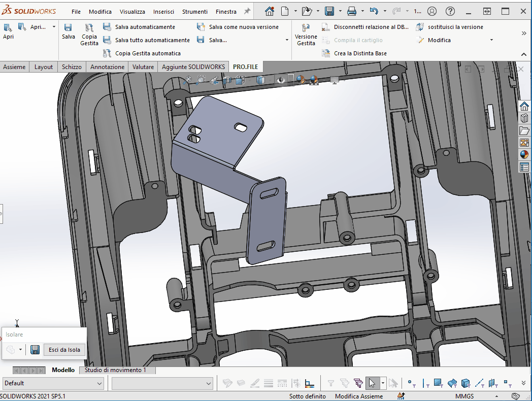Image resolution: width=532 pixels, height=401 pixels.
Task: Toggle Hide/Show Items eye icon
Action: point(280,80)
